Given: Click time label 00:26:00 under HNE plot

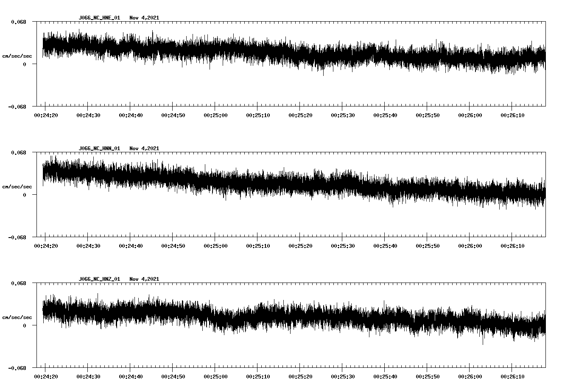Looking at the screenshot, I should pos(470,115).
